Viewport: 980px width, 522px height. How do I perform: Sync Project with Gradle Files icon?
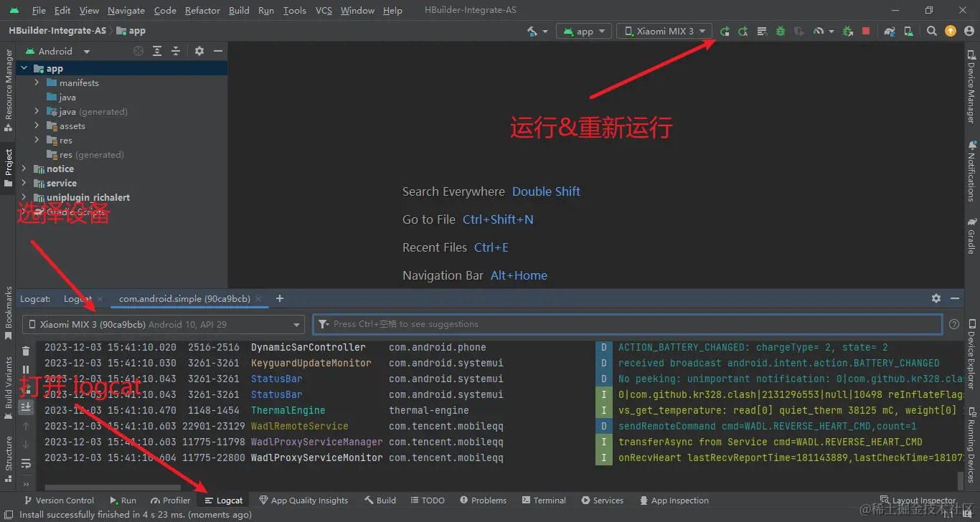(x=890, y=31)
